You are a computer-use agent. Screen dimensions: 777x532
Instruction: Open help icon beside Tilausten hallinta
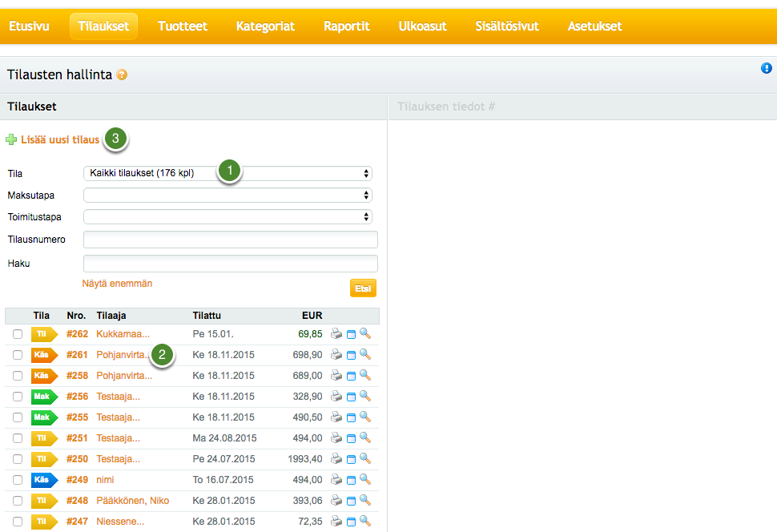tap(122, 75)
